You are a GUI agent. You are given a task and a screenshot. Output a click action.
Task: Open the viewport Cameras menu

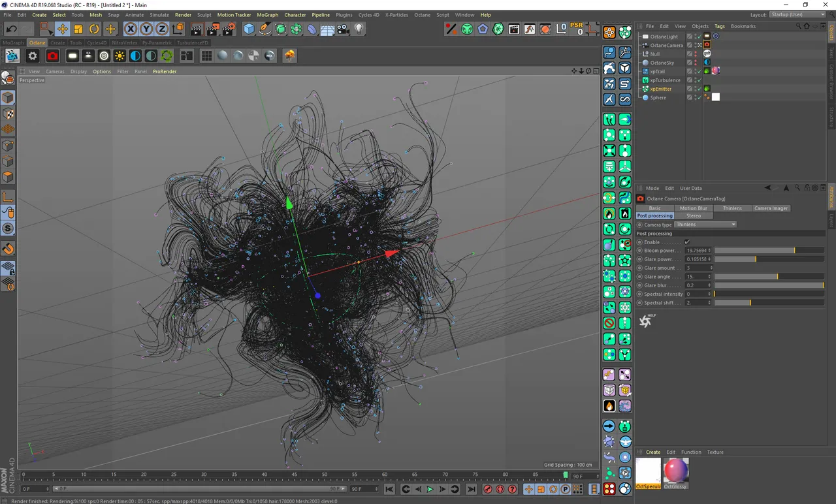pyautogui.click(x=55, y=72)
